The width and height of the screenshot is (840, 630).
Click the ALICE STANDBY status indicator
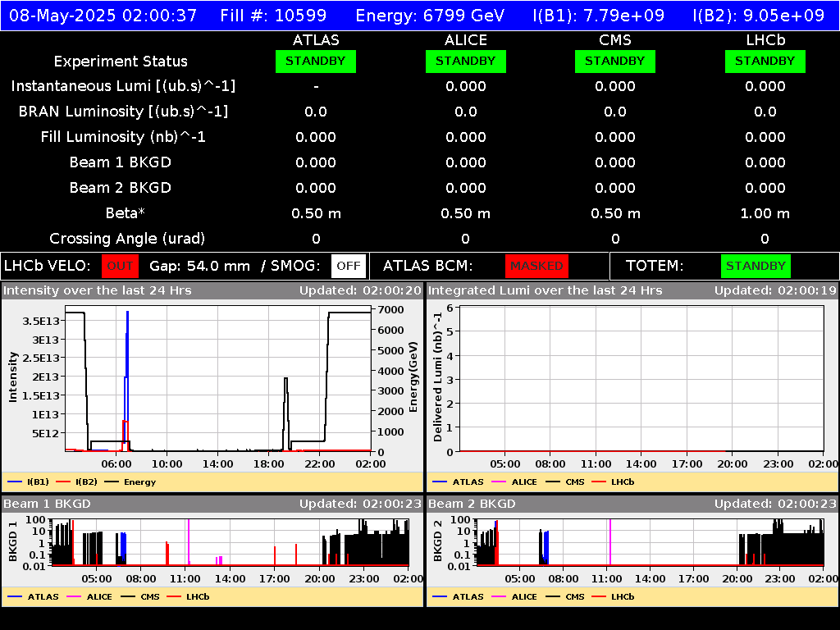point(466,61)
